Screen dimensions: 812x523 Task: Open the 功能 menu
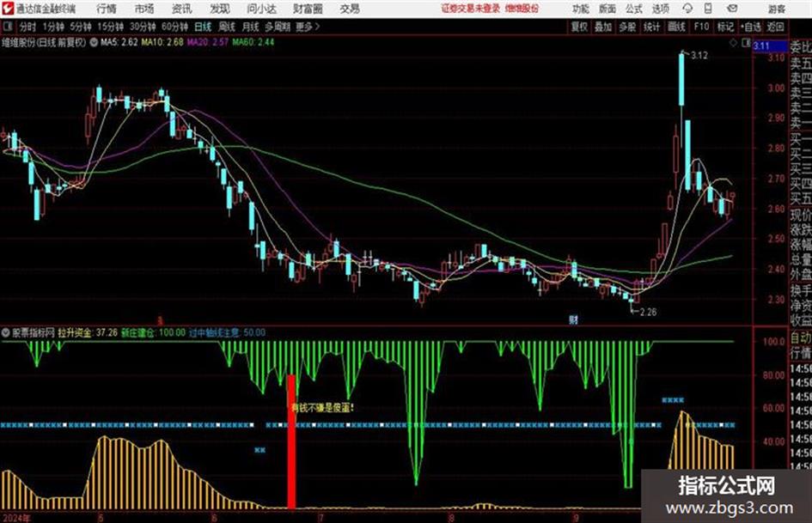pos(581,9)
